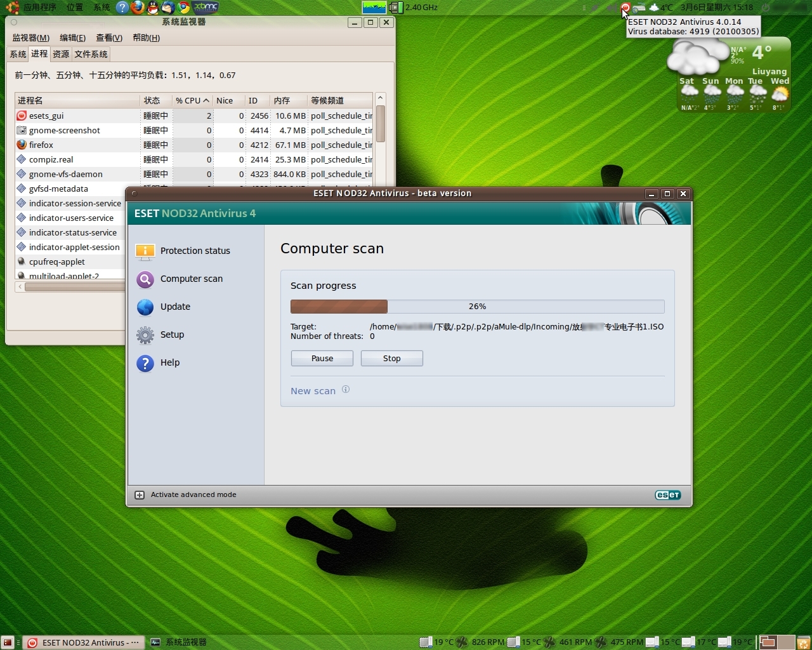
Task: Click the New scan info icon
Action: pyautogui.click(x=346, y=390)
